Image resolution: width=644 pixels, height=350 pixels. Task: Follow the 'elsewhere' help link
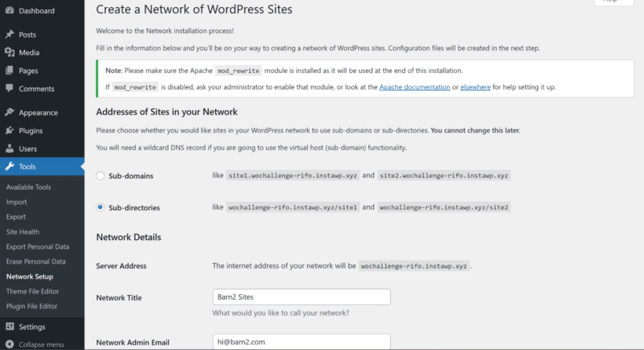pyautogui.click(x=475, y=87)
